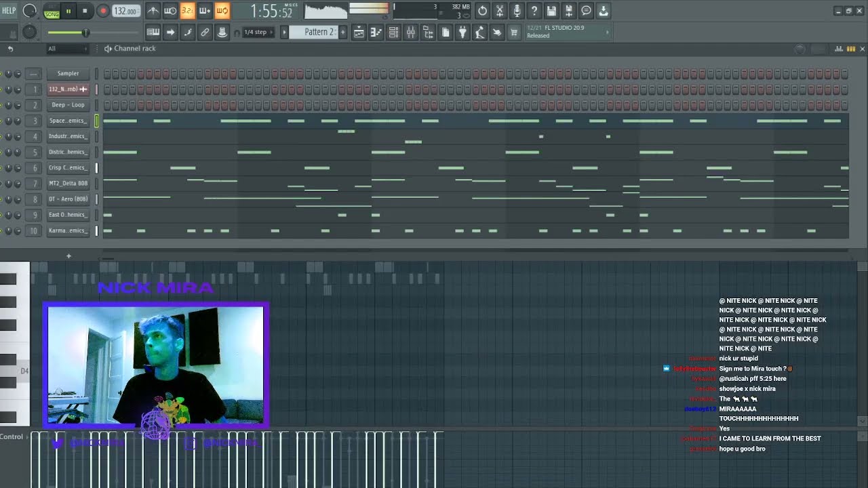This screenshot has height=488, width=868.
Task: Toggle graph editor in Channel rack
Action: [x=839, y=49]
